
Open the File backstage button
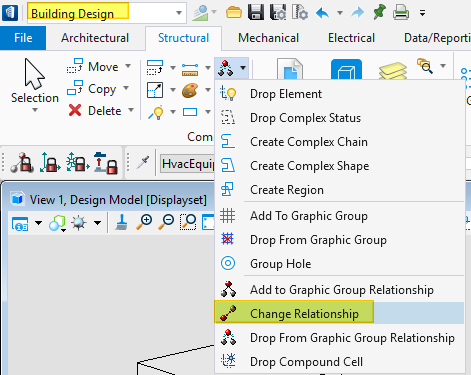(x=23, y=38)
